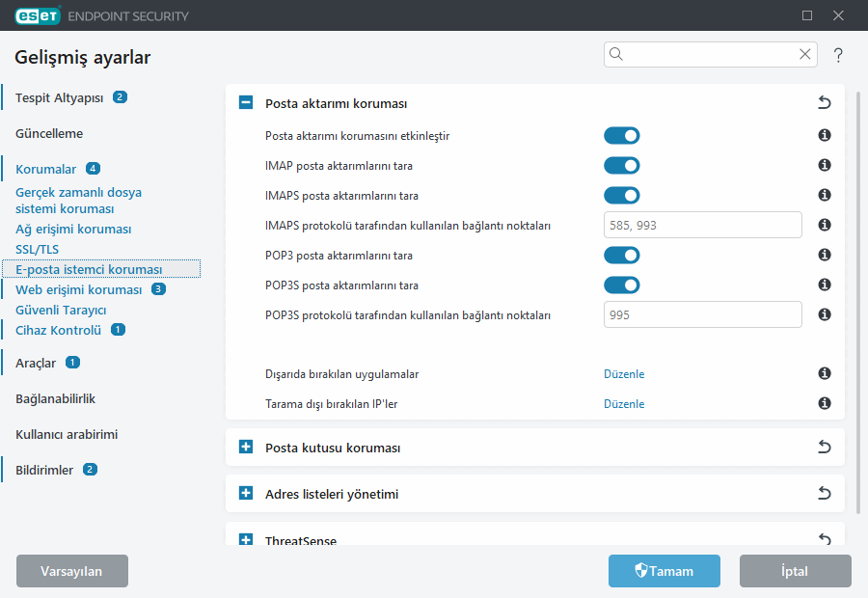The width and height of the screenshot is (868, 598).
Task: Toggle Posta aktarımı korumasını etkinleştir switch
Action: (x=621, y=136)
